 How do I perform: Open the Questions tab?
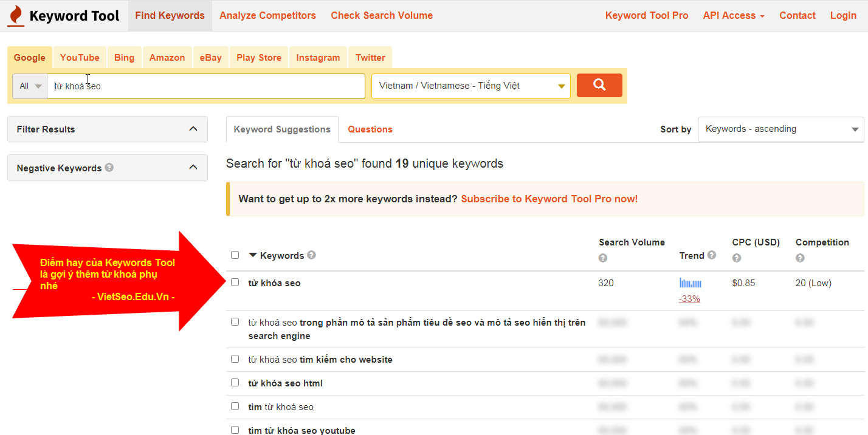[x=370, y=129]
